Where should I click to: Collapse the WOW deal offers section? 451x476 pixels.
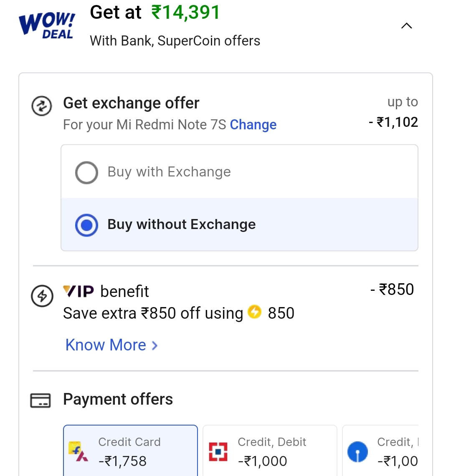pyautogui.click(x=406, y=26)
